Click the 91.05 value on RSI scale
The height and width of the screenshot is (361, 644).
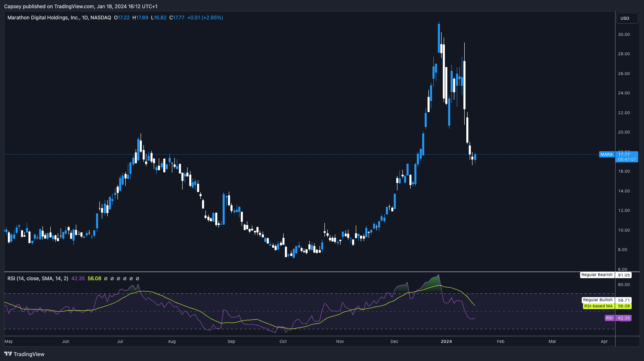coord(623,275)
